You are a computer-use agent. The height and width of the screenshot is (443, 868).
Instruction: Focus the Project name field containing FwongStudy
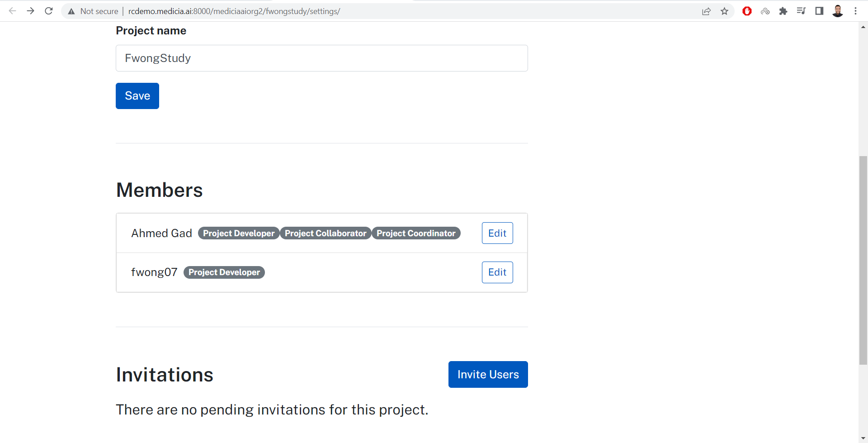point(322,58)
